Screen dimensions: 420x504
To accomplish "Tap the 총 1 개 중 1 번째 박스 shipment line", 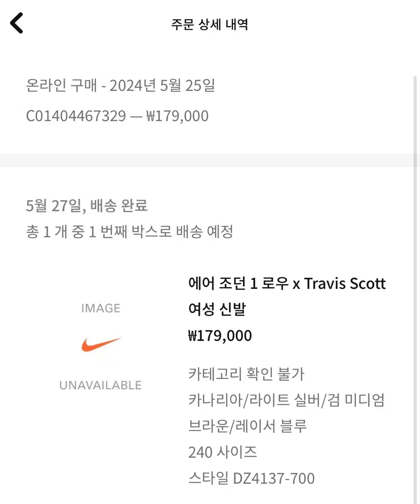I will tap(129, 231).
